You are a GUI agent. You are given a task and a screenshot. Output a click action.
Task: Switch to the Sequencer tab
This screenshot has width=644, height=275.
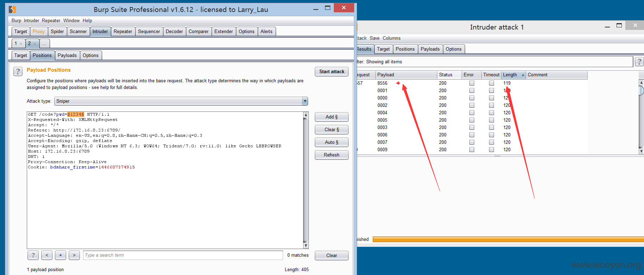click(149, 32)
